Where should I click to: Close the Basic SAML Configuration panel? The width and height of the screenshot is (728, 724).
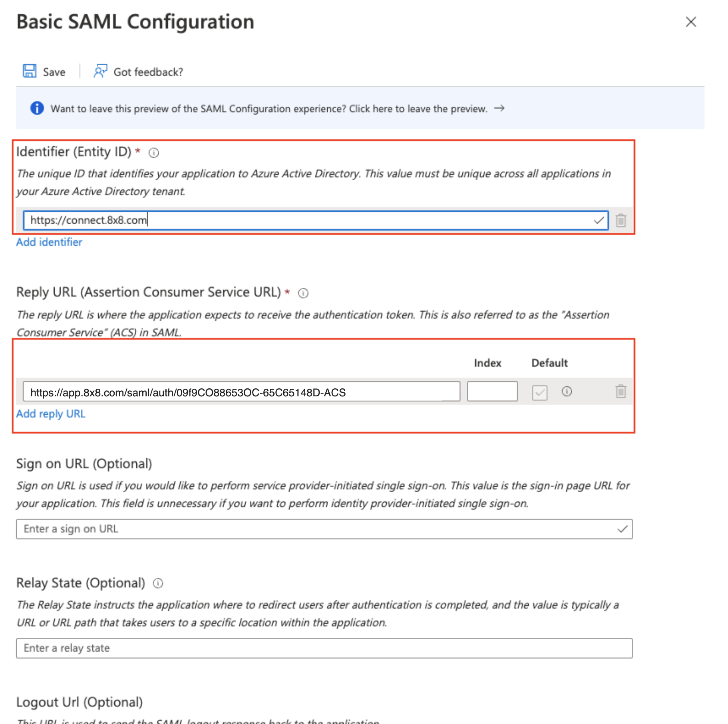(691, 22)
